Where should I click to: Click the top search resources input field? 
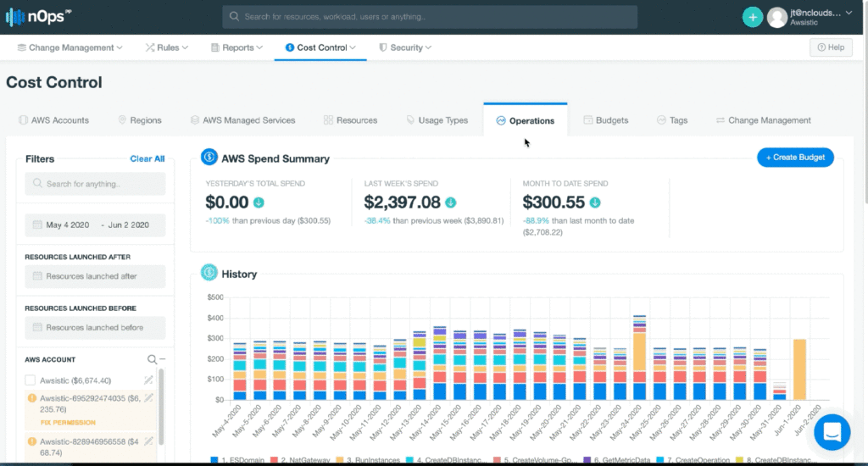pos(430,17)
